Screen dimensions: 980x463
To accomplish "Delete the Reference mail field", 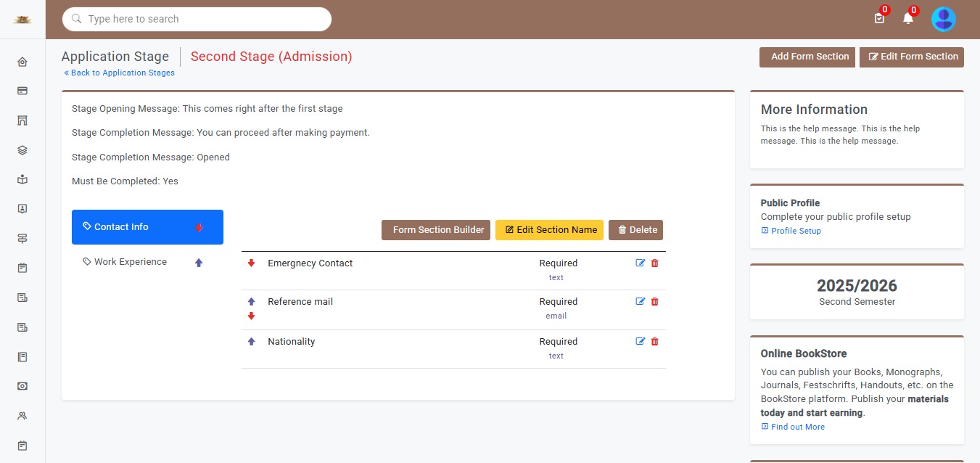I will [655, 302].
